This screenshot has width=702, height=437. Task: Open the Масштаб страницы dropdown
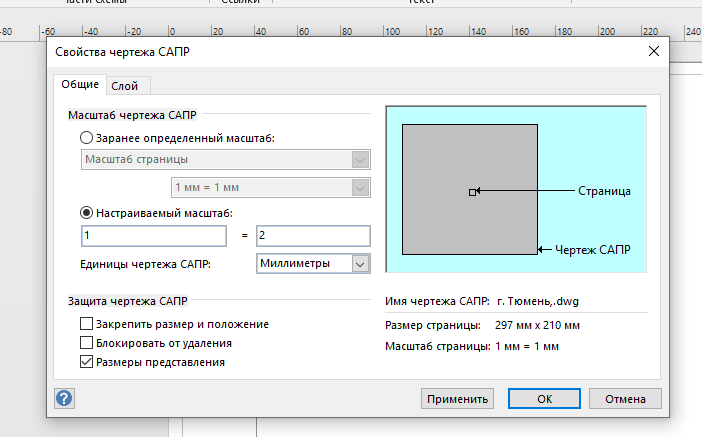click(226, 159)
